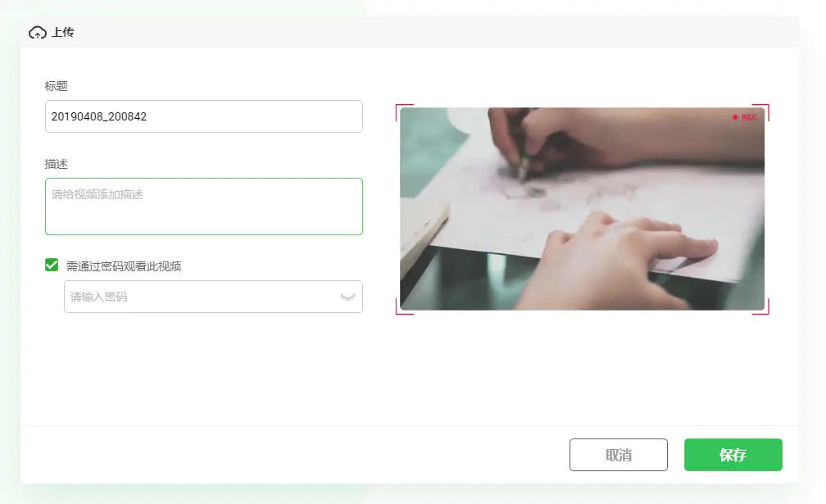Click the 需通过密码观看此视频 label text
The height and width of the screenshot is (504, 826).
pos(123,266)
